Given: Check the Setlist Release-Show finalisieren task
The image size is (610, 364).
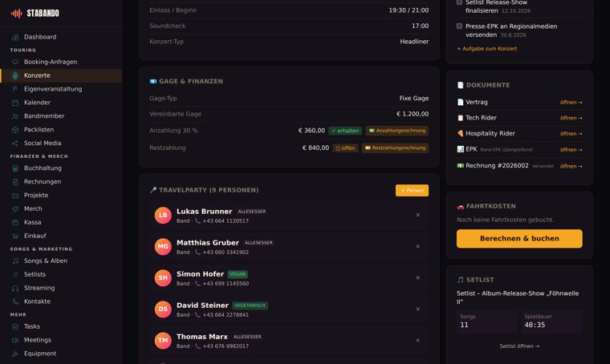Looking at the screenshot, I should click(x=459, y=2).
